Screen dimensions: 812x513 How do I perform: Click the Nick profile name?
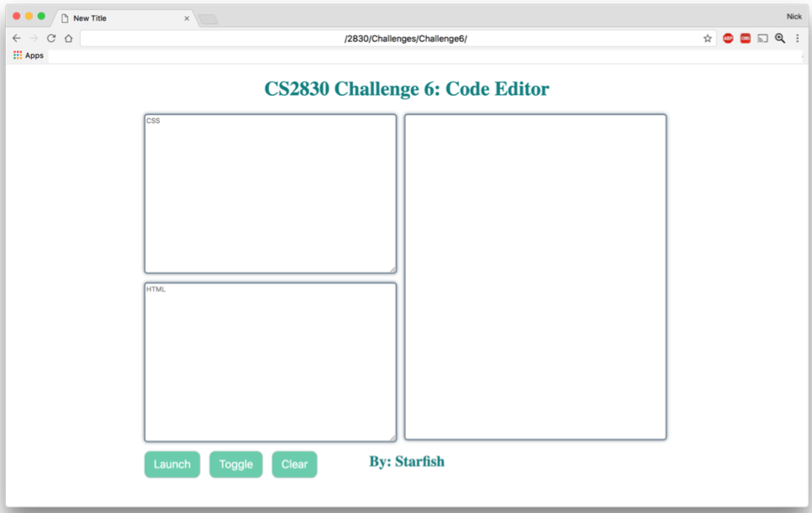coord(794,17)
